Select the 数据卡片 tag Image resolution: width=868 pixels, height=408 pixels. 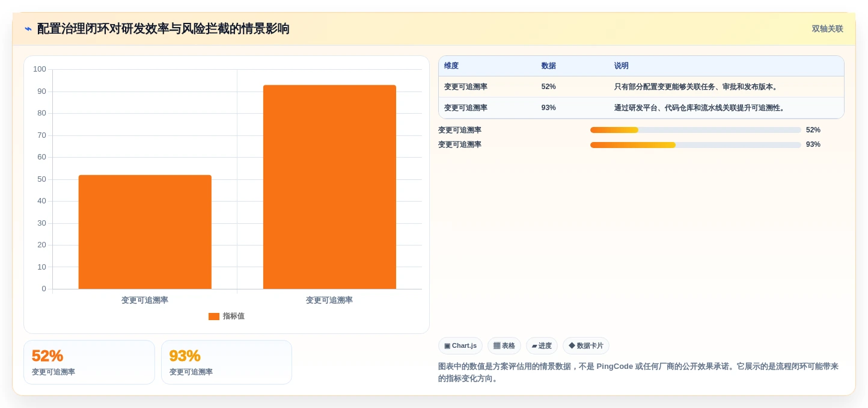pyautogui.click(x=586, y=346)
